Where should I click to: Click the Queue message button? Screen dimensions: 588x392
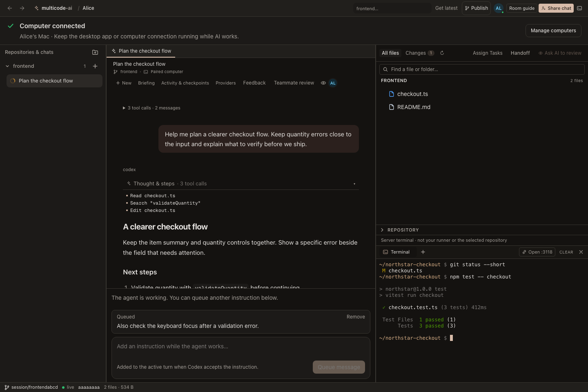339,367
